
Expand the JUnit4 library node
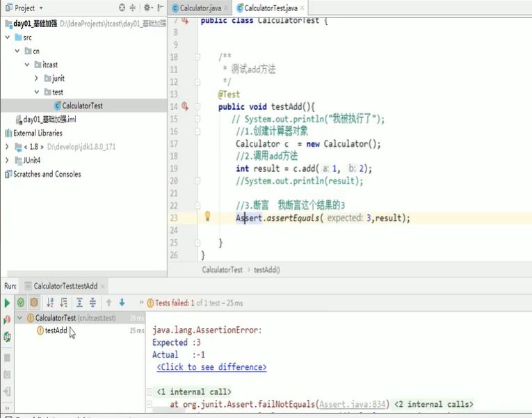7,160
